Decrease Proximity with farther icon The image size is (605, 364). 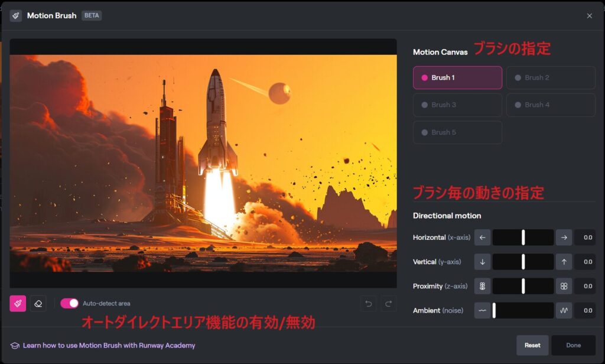[482, 286]
